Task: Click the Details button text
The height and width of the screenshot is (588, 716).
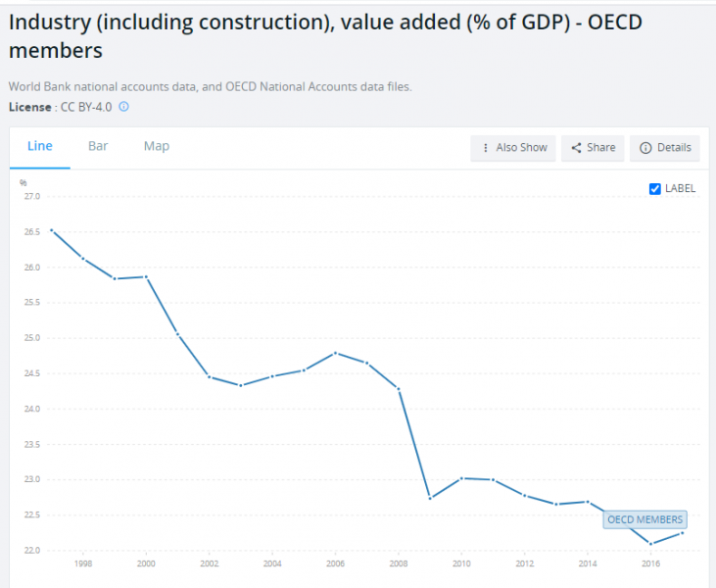Action: [x=674, y=148]
